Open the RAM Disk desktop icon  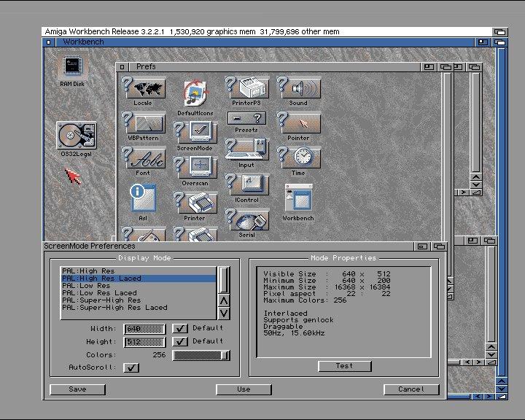[x=73, y=69]
